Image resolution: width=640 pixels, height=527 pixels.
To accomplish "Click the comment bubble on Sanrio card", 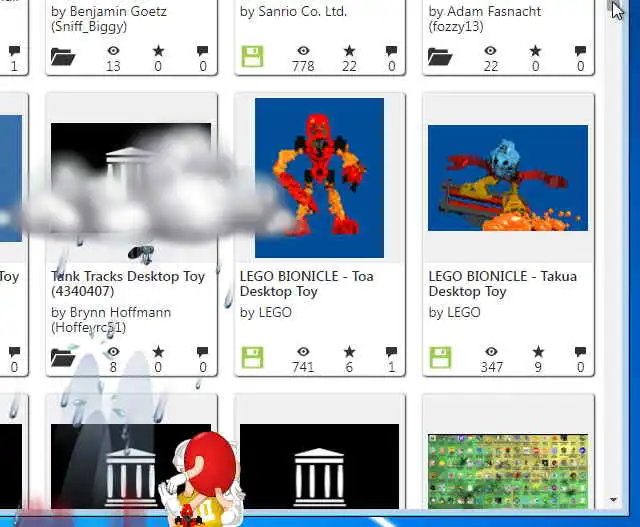I will click(x=391, y=51).
